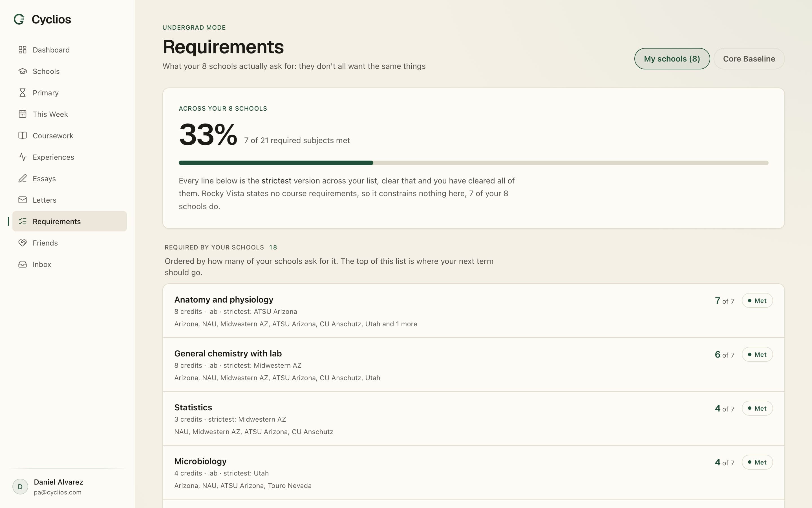The width and height of the screenshot is (812, 508).
Task: Open the Dashboard grid icon
Action: click(23, 50)
